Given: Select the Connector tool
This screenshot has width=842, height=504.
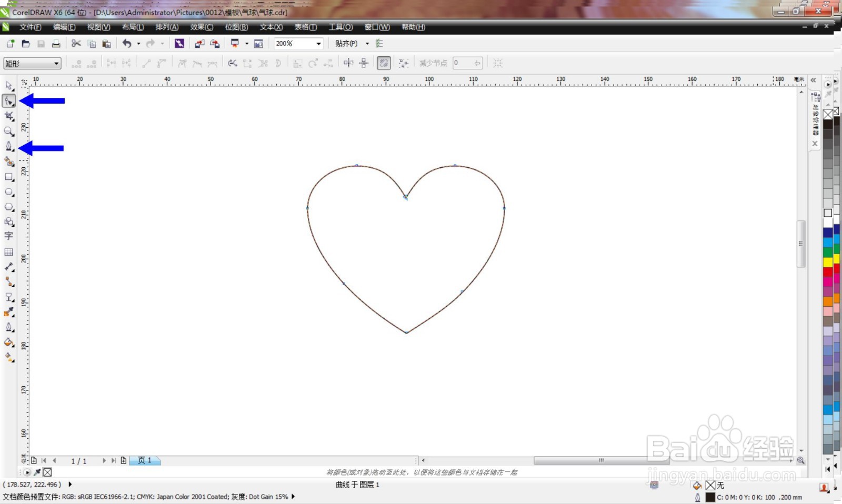Looking at the screenshot, I should tap(9, 282).
